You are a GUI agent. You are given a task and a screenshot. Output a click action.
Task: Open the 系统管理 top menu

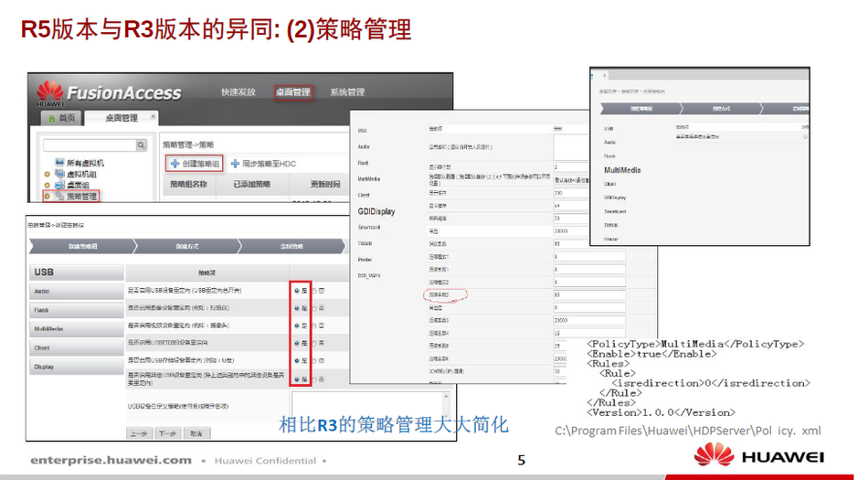(347, 92)
